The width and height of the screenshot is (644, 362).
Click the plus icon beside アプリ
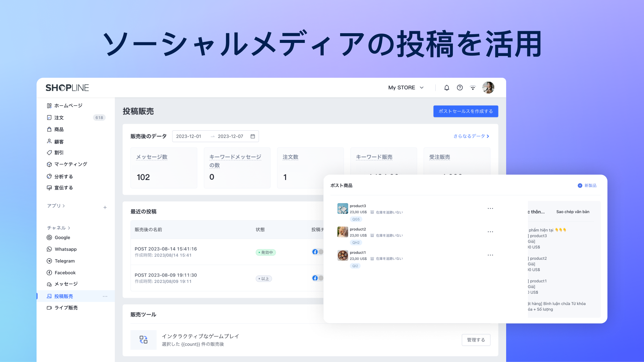[105, 207]
